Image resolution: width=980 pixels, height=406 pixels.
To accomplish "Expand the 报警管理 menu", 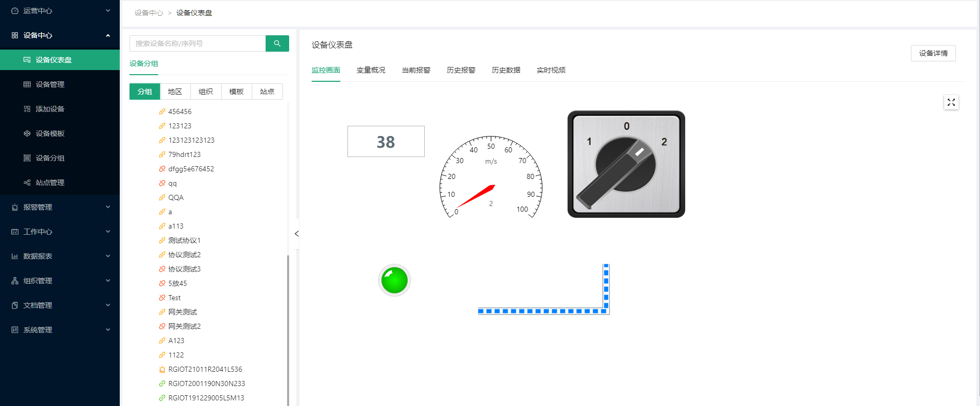I will 59,207.
